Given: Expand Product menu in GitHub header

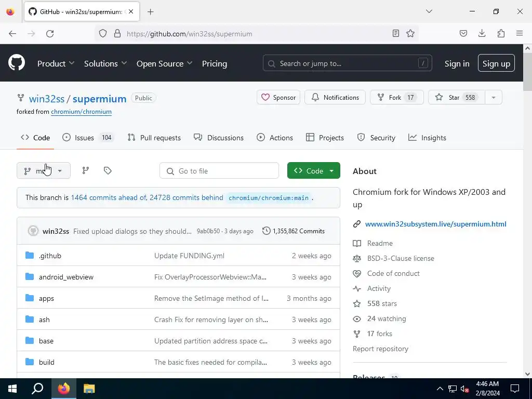Looking at the screenshot, I should (x=56, y=63).
